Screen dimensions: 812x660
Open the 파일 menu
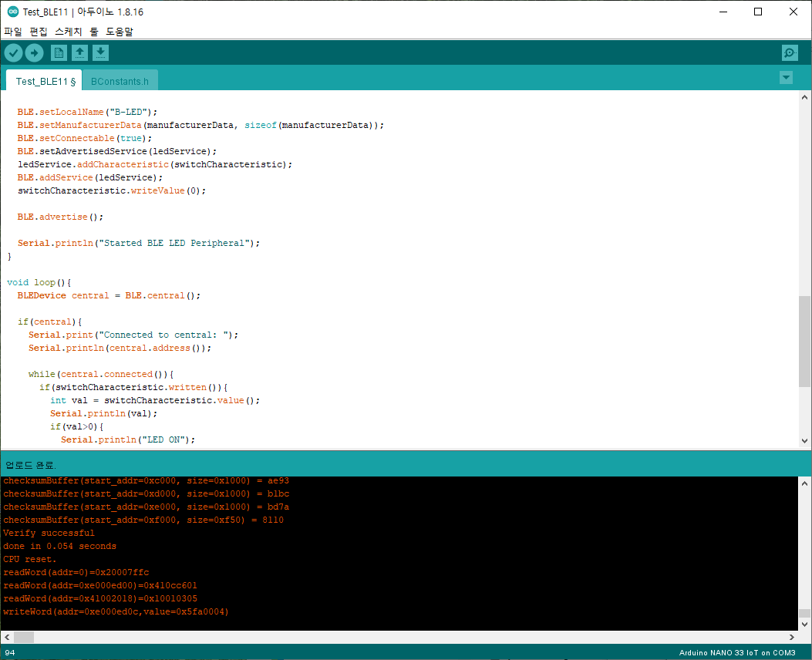(x=13, y=32)
